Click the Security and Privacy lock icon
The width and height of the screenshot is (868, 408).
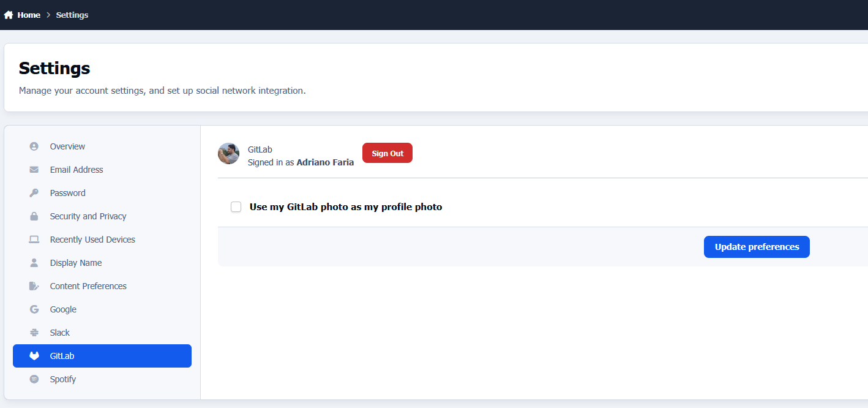coord(34,216)
